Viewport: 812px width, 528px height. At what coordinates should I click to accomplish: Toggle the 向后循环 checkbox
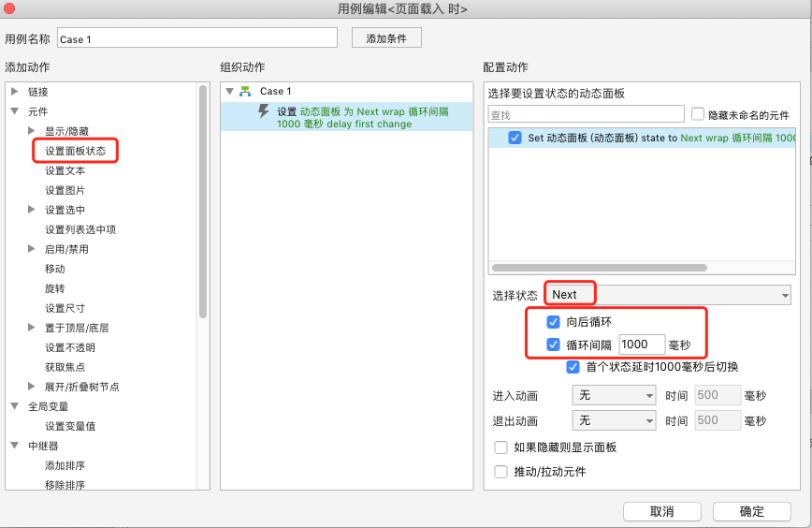pos(553,322)
